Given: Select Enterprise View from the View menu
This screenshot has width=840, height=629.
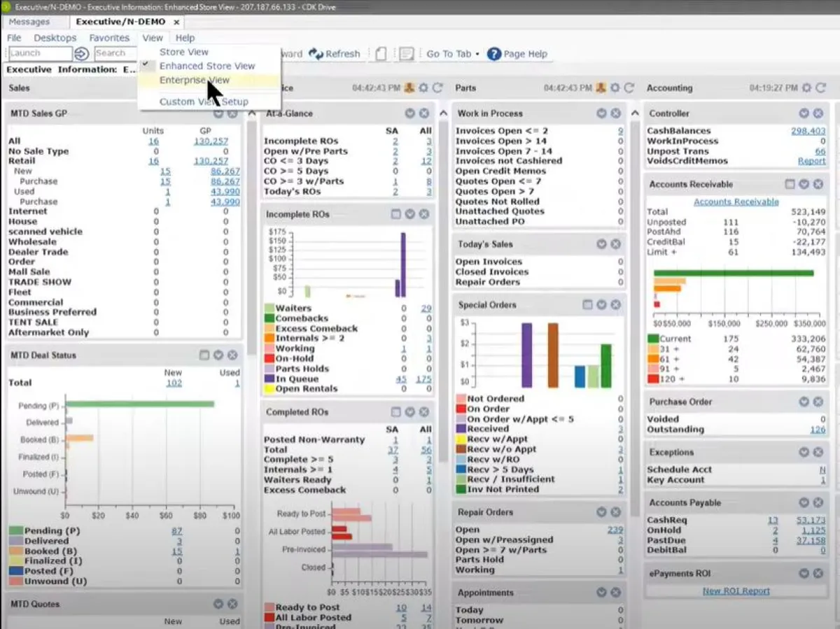Looking at the screenshot, I should (195, 80).
